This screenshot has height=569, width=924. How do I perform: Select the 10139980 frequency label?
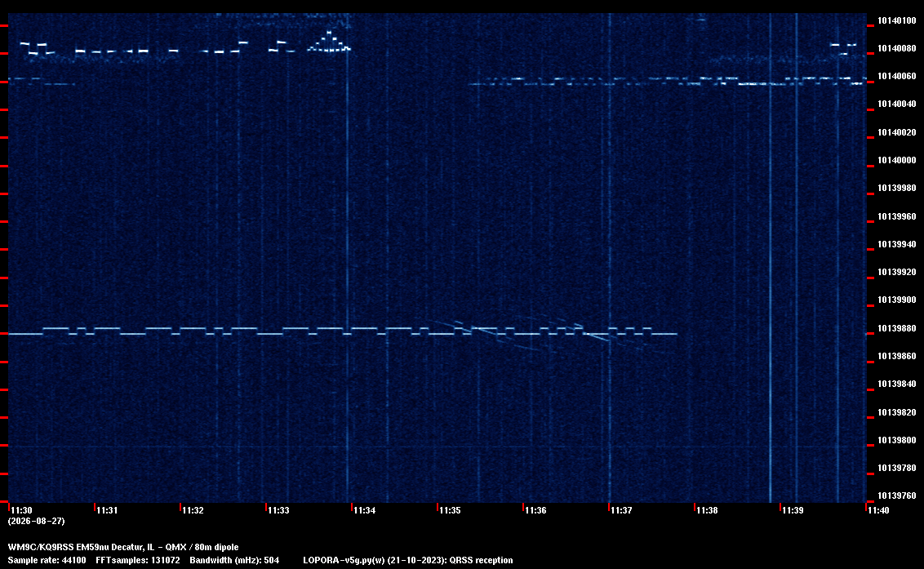[x=897, y=188]
